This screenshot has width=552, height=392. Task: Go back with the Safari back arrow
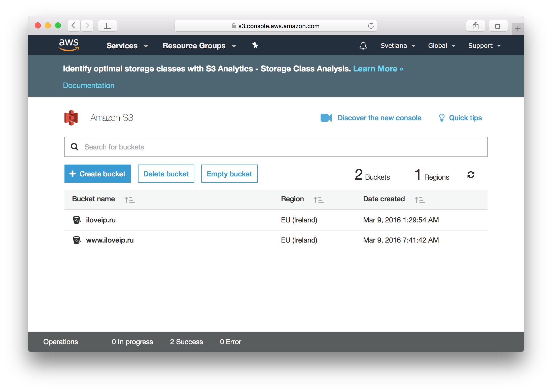pyautogui.click(x=74, y=25)
